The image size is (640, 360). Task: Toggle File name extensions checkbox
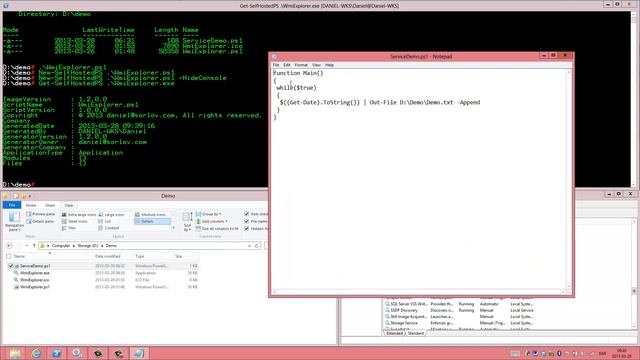[x=247, y=221]
